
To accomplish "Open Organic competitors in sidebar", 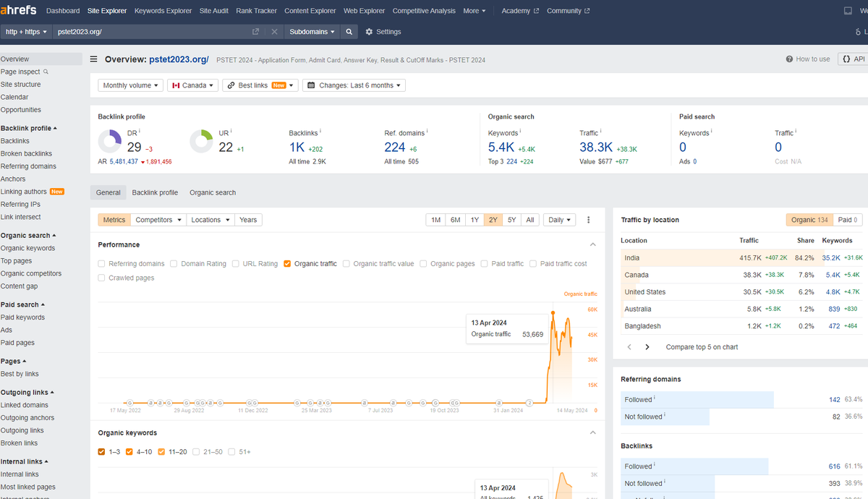I will (x=31, y=273).
